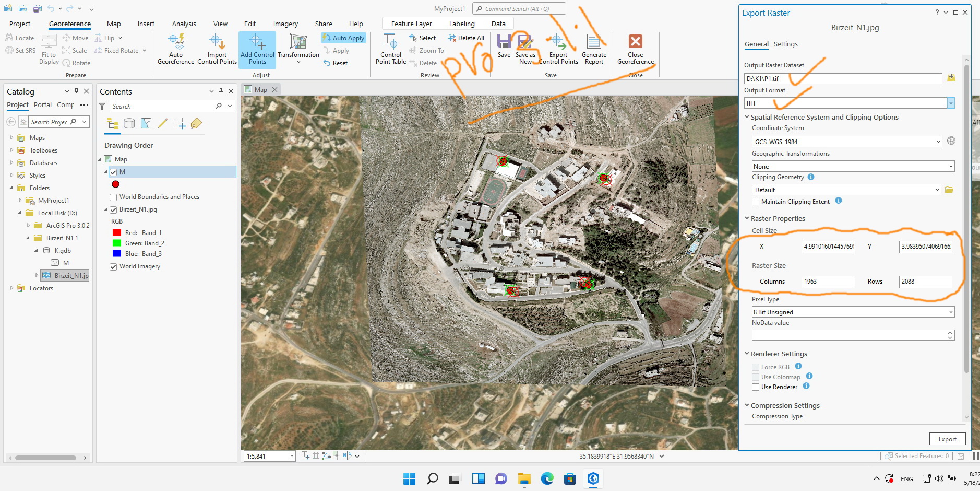This screenshot has height=491, width=980.
Task: Open the Control Point Table
Action: click(389, 50)
